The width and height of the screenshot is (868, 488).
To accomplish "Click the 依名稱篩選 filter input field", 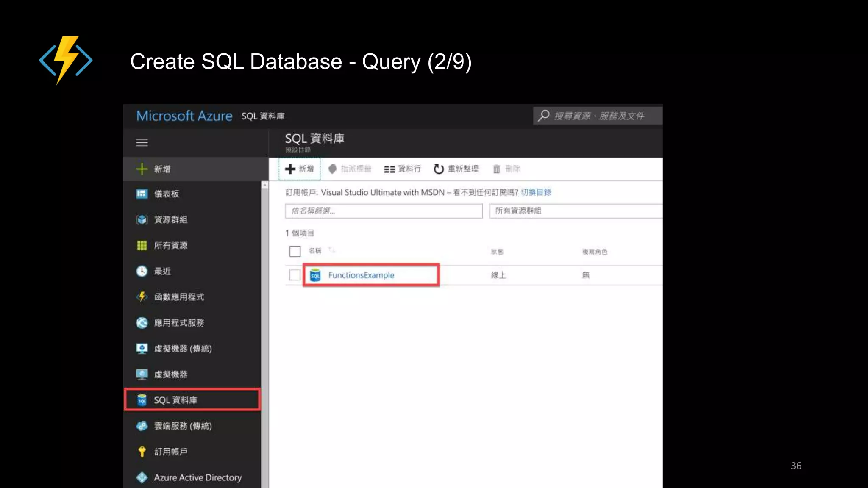I will coord(384,211).
